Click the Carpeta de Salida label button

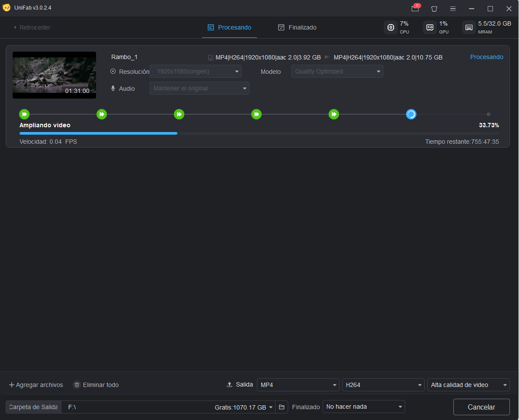[x=33, y=407]
